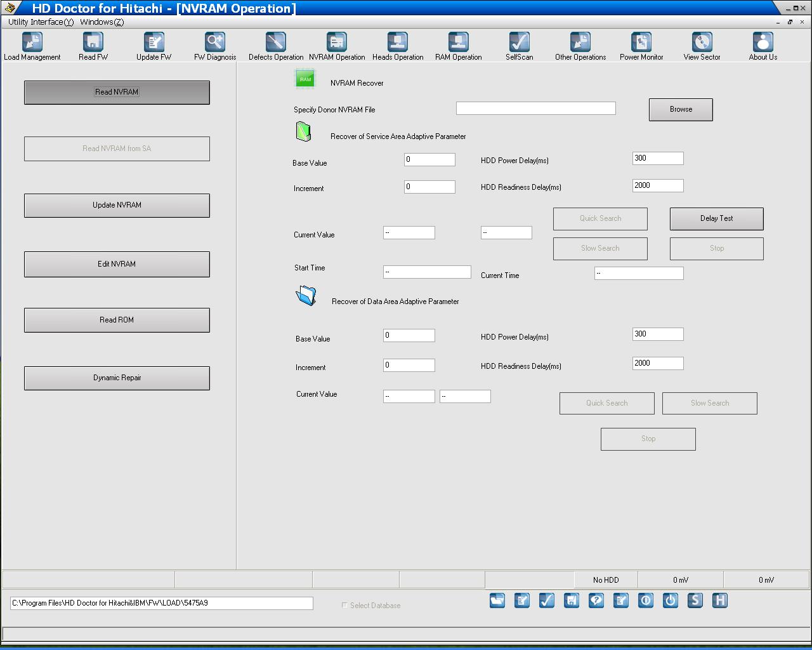This screenshot has height=650, width=812.
Task: Tick the Select Database checkbox
Action: click(344, 606)
